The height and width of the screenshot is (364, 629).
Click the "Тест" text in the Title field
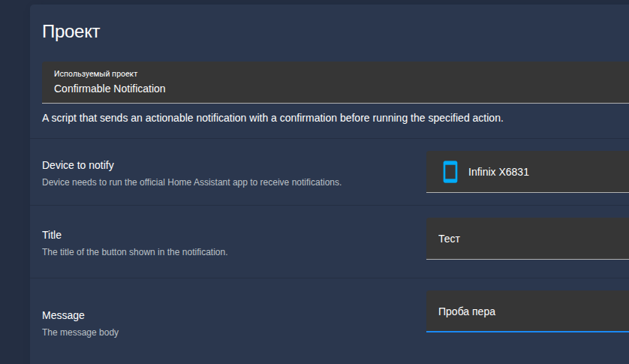pos(449,239)
